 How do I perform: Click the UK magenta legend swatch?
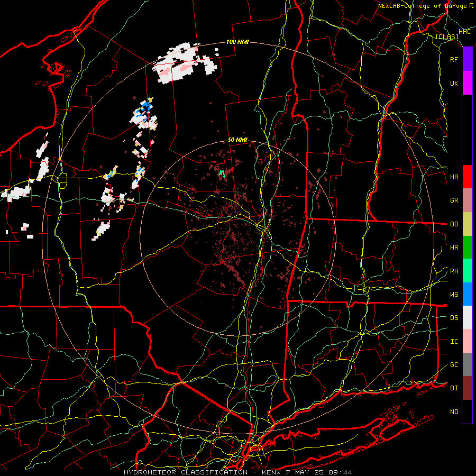(x=467, y=83)
